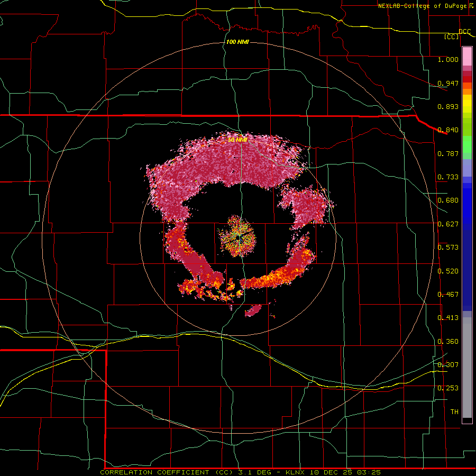
Task: Click the TH legend label
Action: coord(454,412)
